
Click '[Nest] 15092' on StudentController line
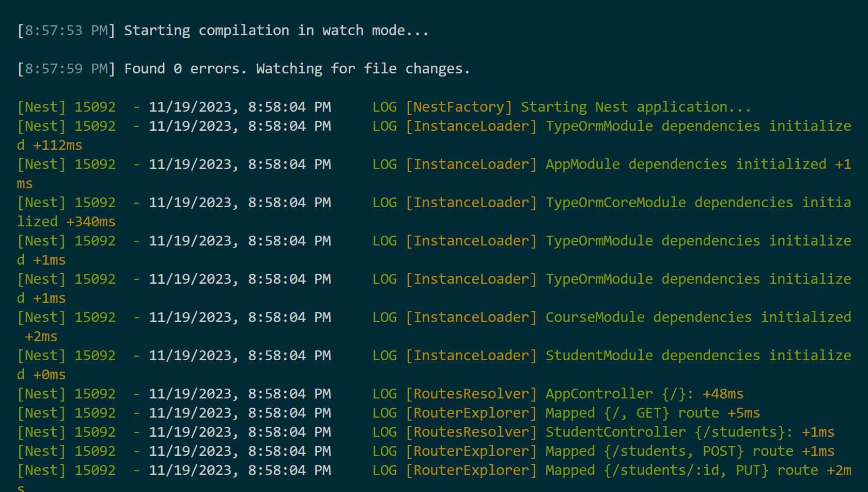click(66, 432)
